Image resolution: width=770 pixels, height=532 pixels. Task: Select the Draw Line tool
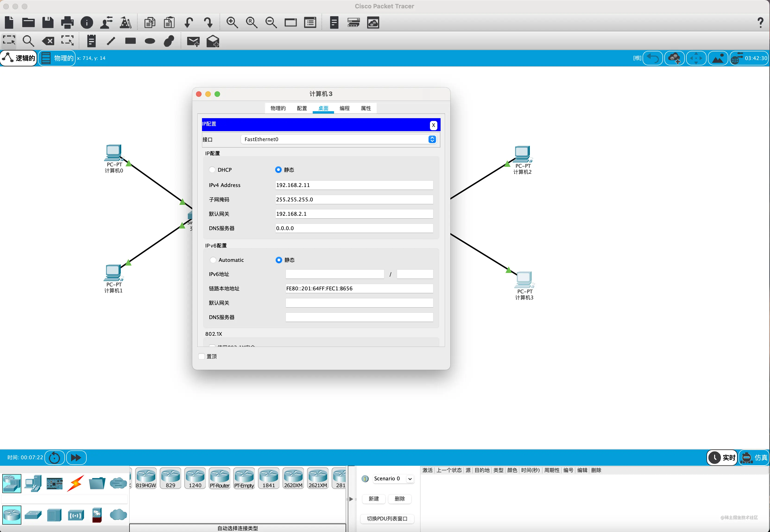tap(111, 41)
